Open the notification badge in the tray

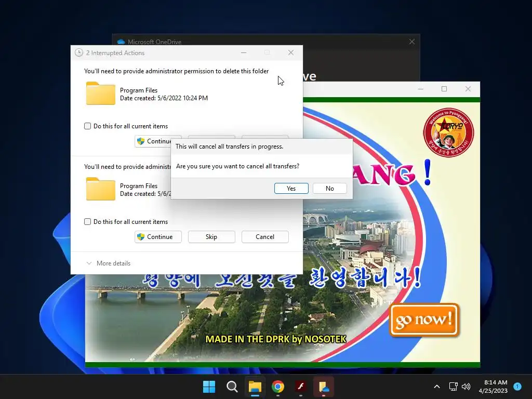click(517, 386)
